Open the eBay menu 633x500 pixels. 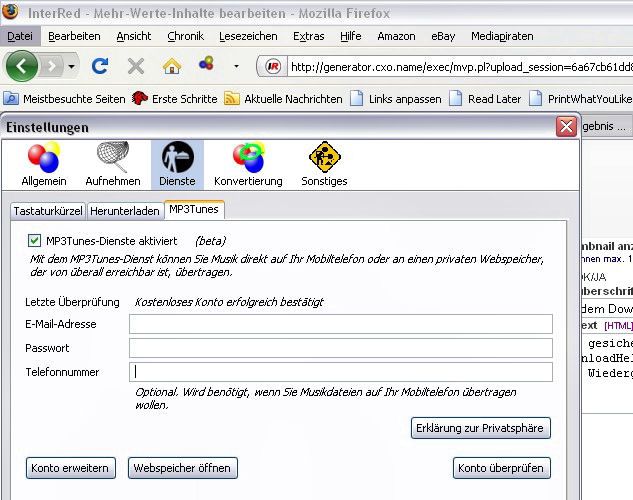tap(443, 36)
